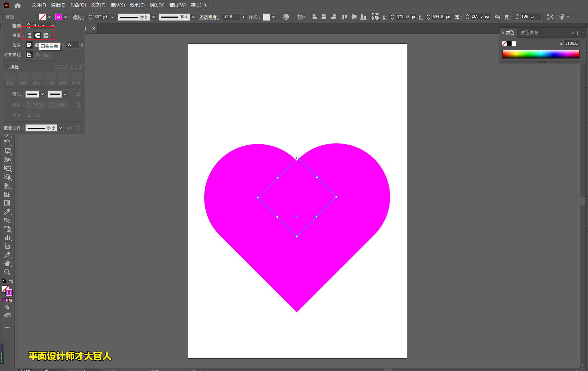Expand the 配置文件 profile dropdown
This screenshot has width=588, height=371.
click(x=60, y=128)
